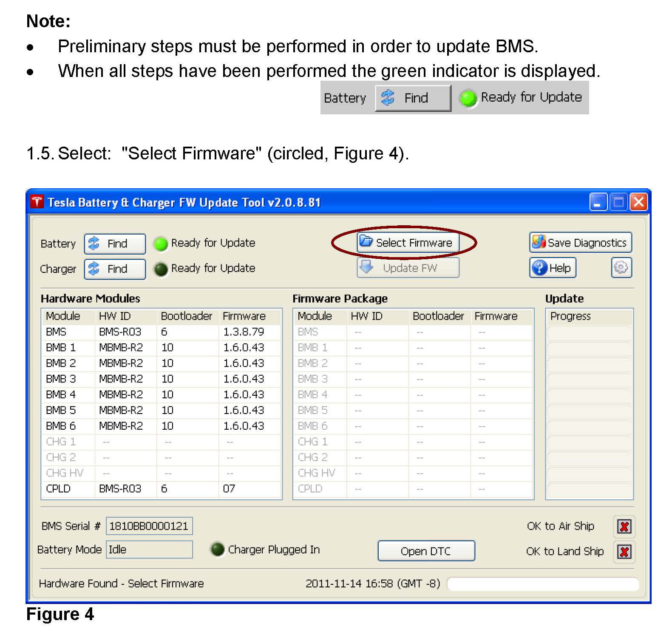Open the Select Firmware file dialog
Viewport: 672px width, 635px height.
(x=408, y=243)
